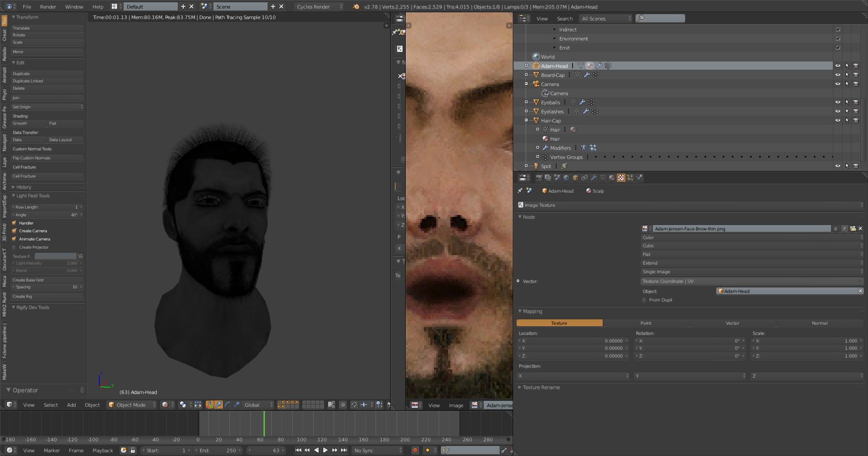Toggle the Indirect pass checkbox

coord(838,29)
